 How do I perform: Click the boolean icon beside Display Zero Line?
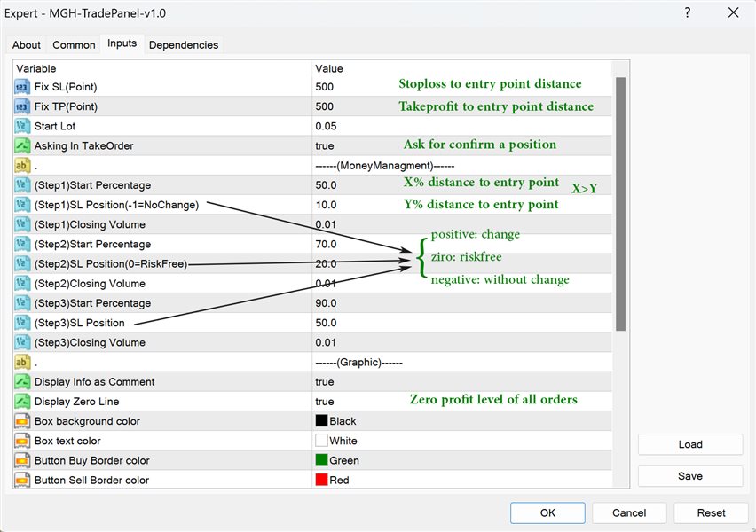[22, 402]
